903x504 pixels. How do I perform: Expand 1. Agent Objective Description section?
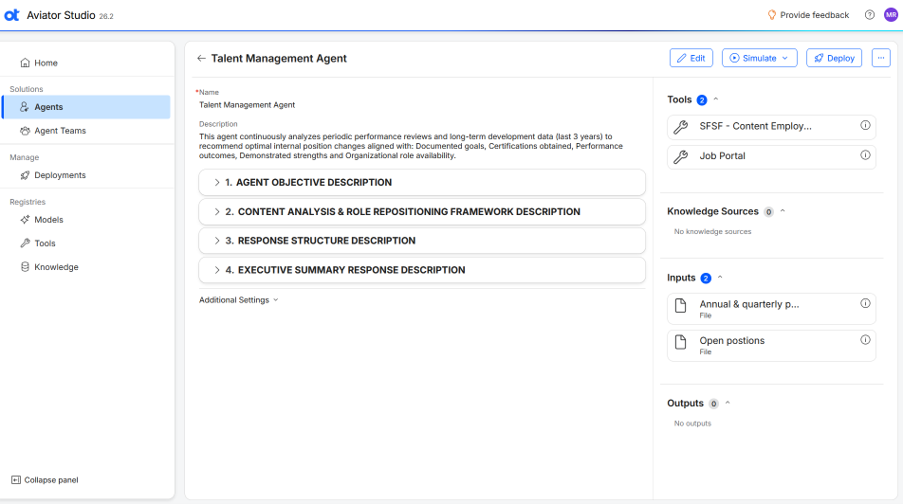(422, 182)
